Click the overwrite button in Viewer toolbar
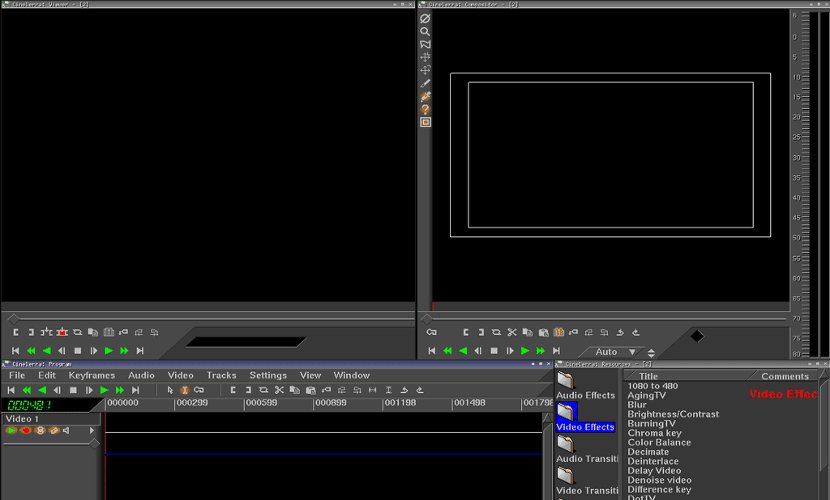This screenshot has height=500, width=830. click(x=61, y=332)
